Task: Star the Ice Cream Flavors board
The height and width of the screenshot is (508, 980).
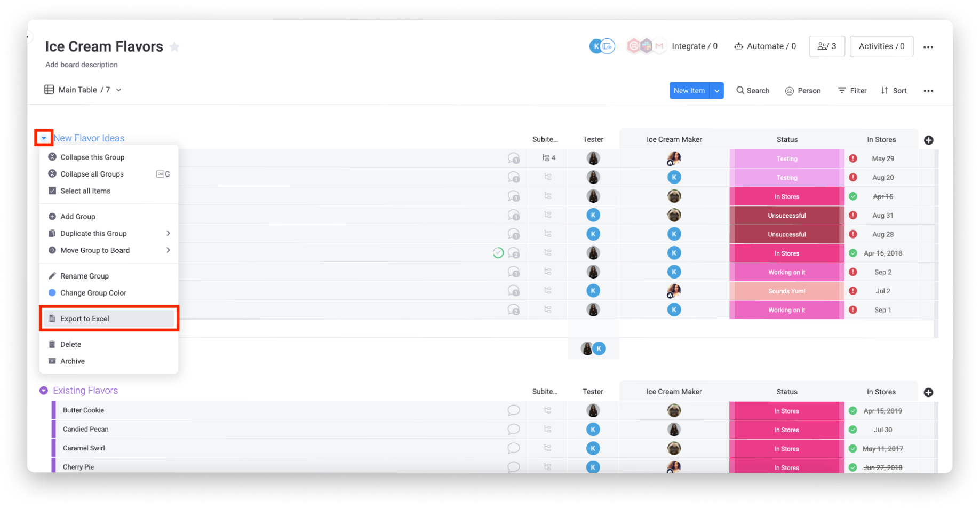Action: click(174, 47)
